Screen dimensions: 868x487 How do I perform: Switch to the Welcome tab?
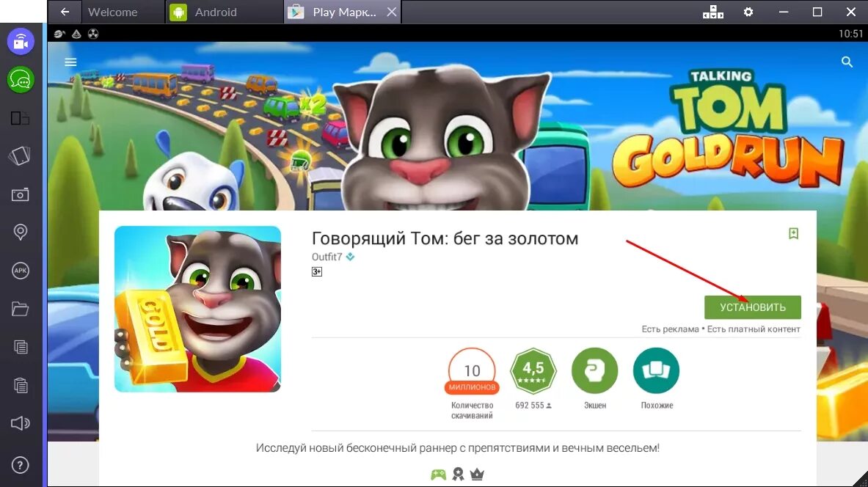[112, 12]
